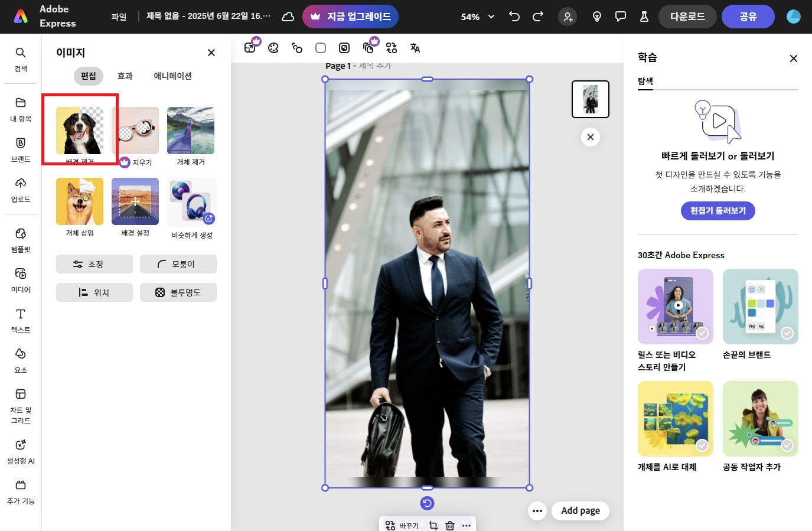Click the animation motion toolbar icon
Image resolution: width=812 pixels, height=531 pixels.
coord(297,48)
